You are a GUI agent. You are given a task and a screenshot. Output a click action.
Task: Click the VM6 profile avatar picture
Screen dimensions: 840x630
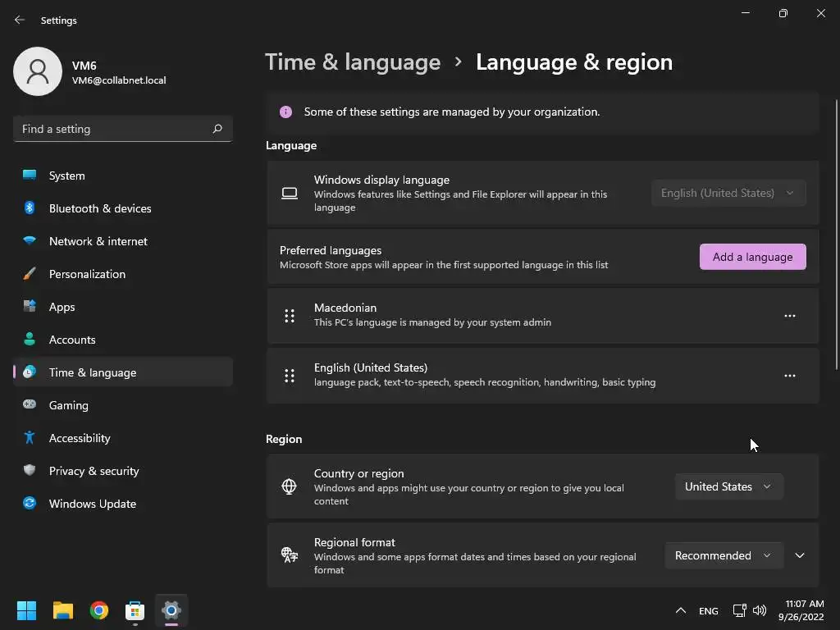click(38, 71)
